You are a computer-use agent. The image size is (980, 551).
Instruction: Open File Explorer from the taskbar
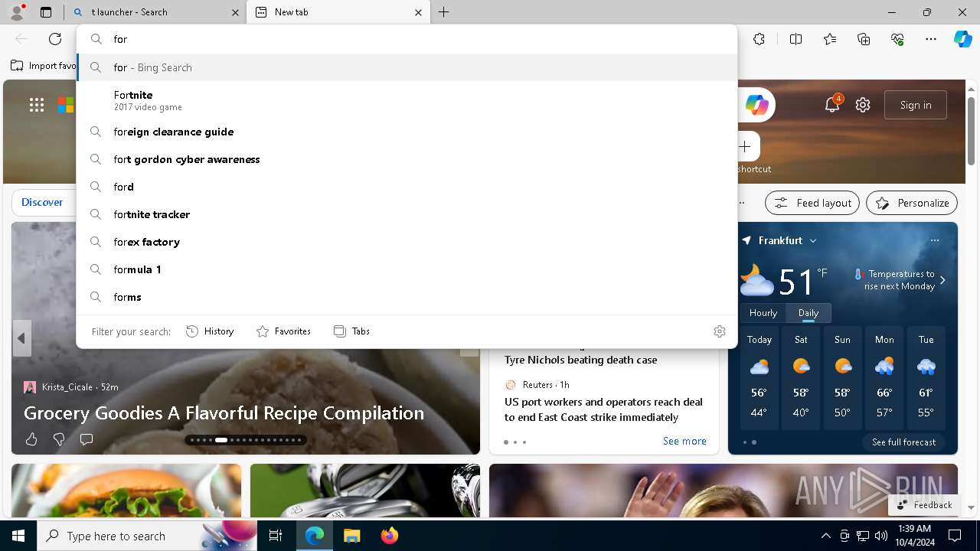coord(351,536)
